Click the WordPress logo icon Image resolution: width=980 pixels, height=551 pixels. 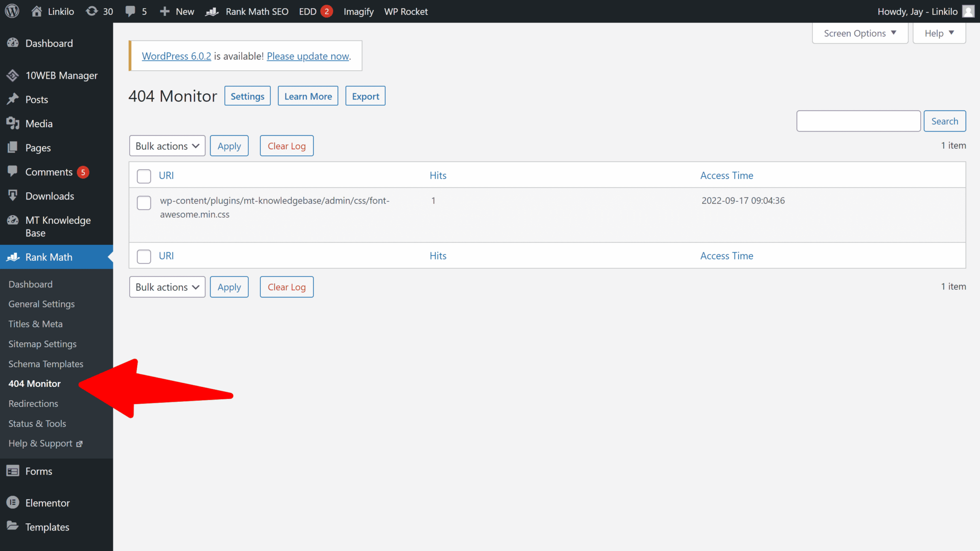(12, 11)
